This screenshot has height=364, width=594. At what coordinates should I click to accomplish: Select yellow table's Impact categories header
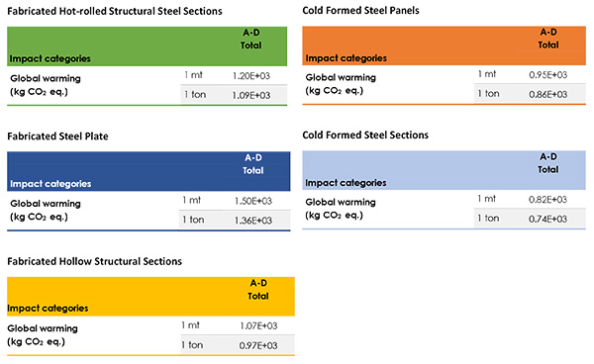click(x=48, y=309)
